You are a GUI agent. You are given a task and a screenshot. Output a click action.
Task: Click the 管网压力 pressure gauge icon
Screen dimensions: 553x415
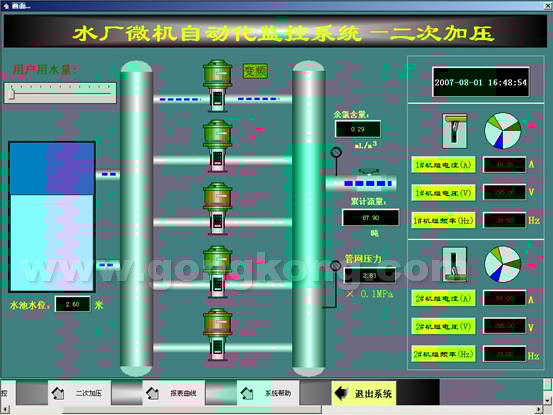(x=335, y=266)
